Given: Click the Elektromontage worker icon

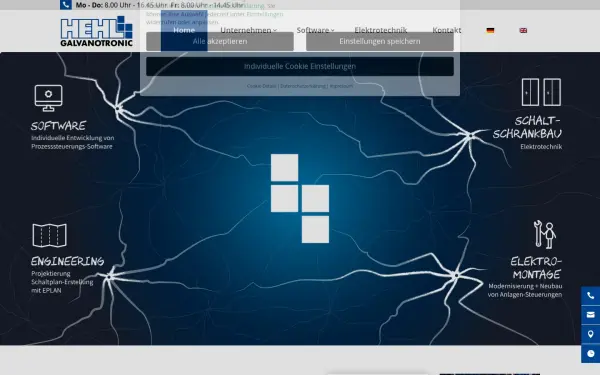Looking at the screenshot, I should click(x=545, y=234).
